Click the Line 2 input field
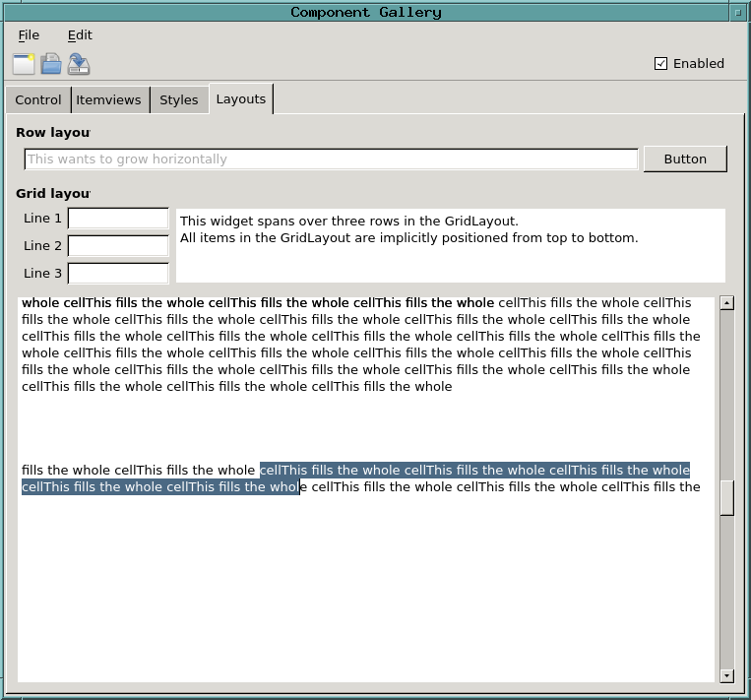Viewport: 751px width, 700px height. point(118,246)
